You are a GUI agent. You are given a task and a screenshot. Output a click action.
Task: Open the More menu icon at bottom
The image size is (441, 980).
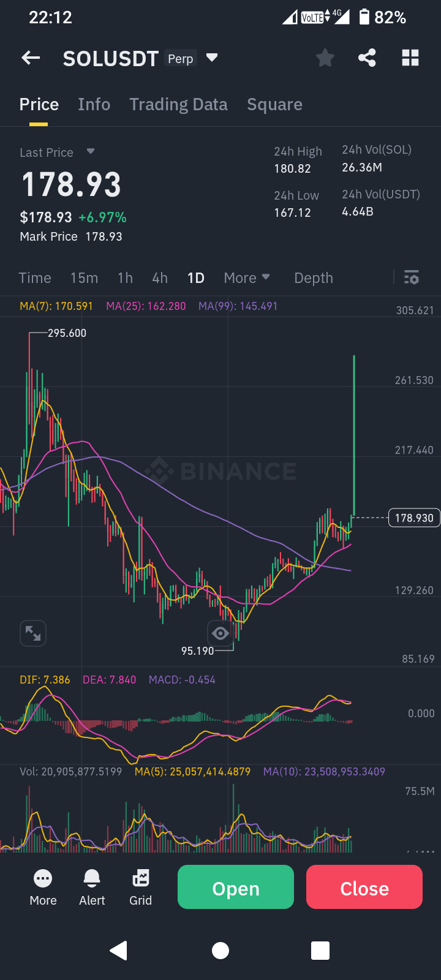pos(43,879)
